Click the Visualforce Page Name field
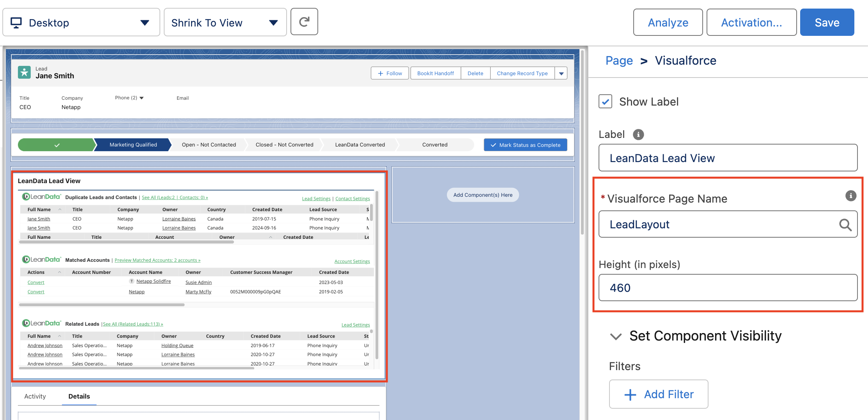868x420 pixels. [728, 224]
